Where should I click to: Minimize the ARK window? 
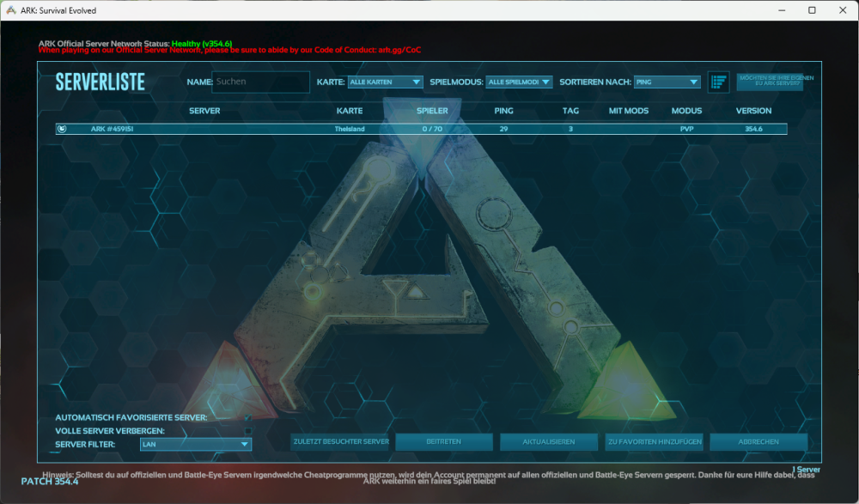click(782, 10)
